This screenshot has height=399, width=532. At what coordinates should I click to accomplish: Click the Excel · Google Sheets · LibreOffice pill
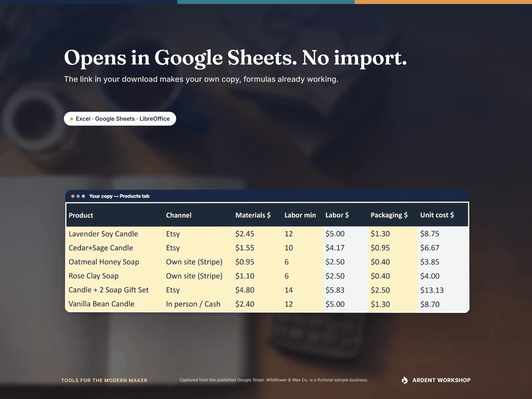120,119
